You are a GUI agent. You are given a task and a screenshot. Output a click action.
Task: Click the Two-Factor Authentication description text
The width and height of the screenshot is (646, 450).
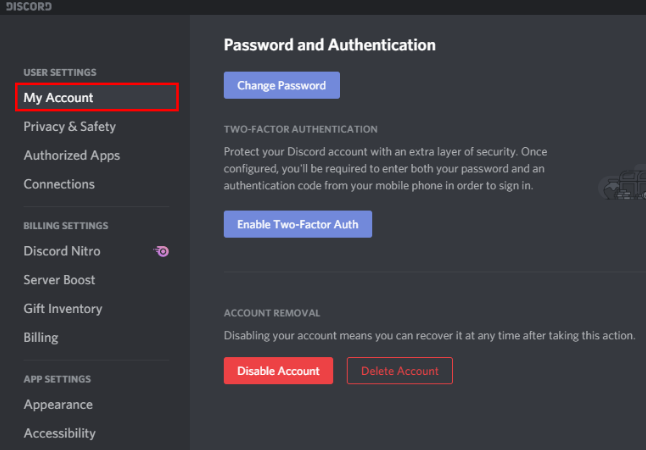click(x=385, y=169)
